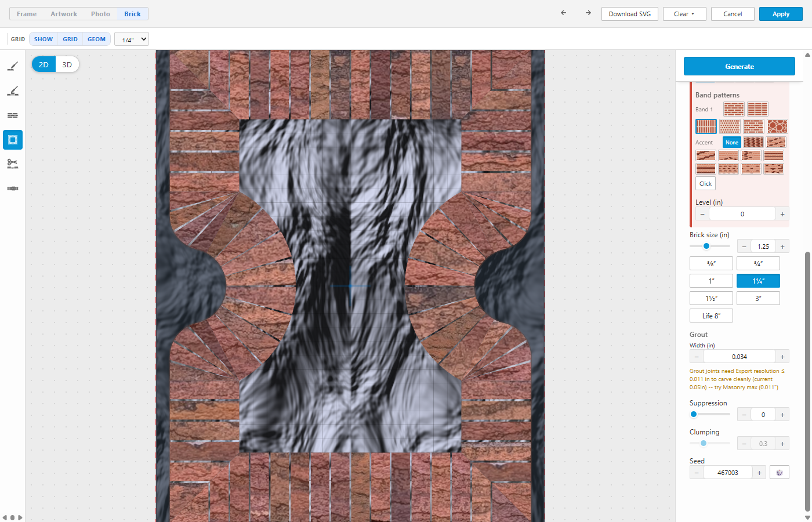The image size is (812, 522).
Task: Switch view to 2D
Action: click(43, 64)
